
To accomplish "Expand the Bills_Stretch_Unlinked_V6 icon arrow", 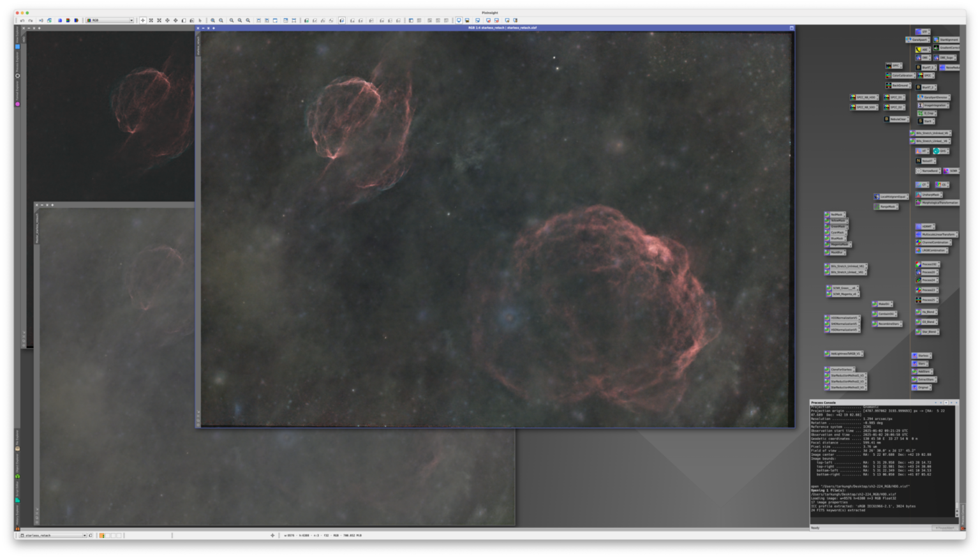I will pos(950,132).
